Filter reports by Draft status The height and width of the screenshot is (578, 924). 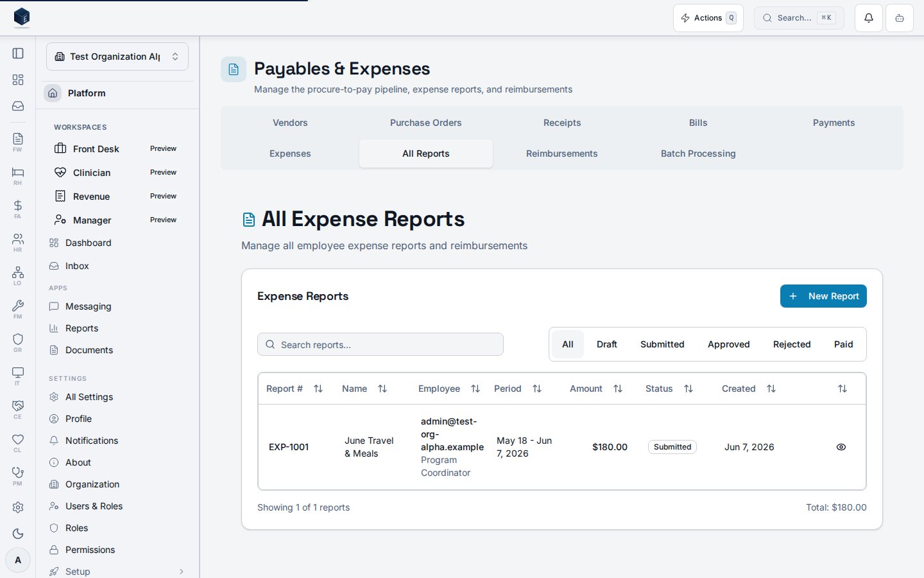point(606,344)
